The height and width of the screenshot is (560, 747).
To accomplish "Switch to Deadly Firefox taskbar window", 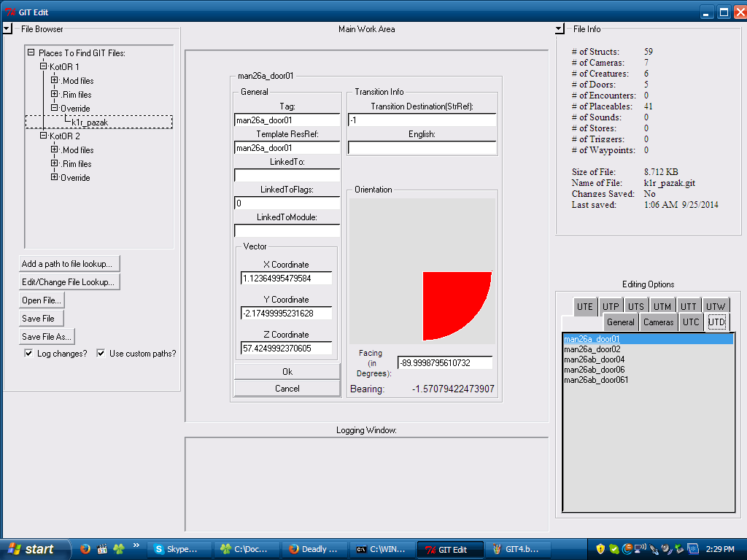I will (x=314, y=550).
